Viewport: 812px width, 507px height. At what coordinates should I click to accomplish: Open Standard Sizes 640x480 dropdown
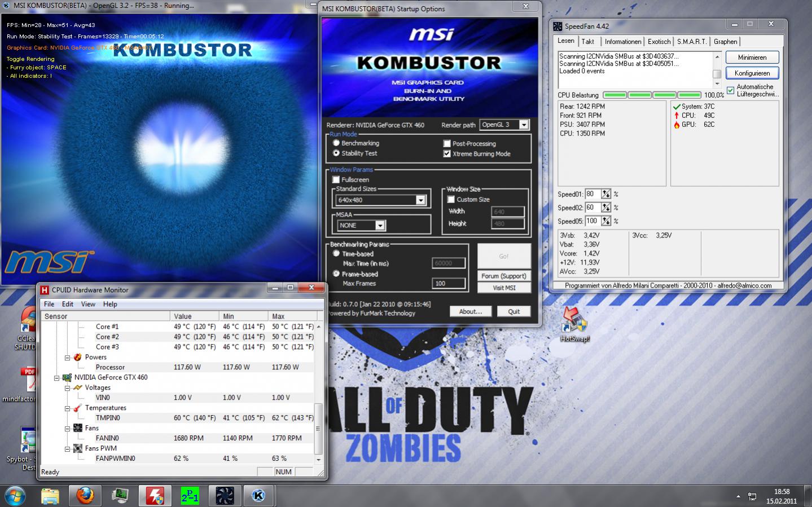point(381,200)
